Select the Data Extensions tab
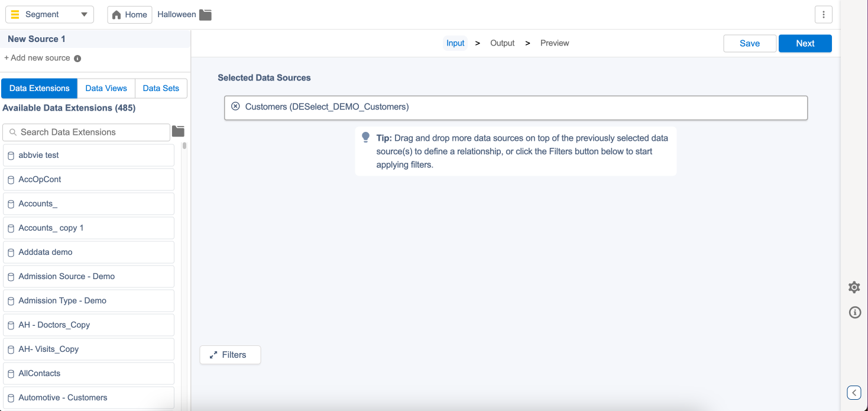This screenshot has height=411, width=868. click(40, 88)
